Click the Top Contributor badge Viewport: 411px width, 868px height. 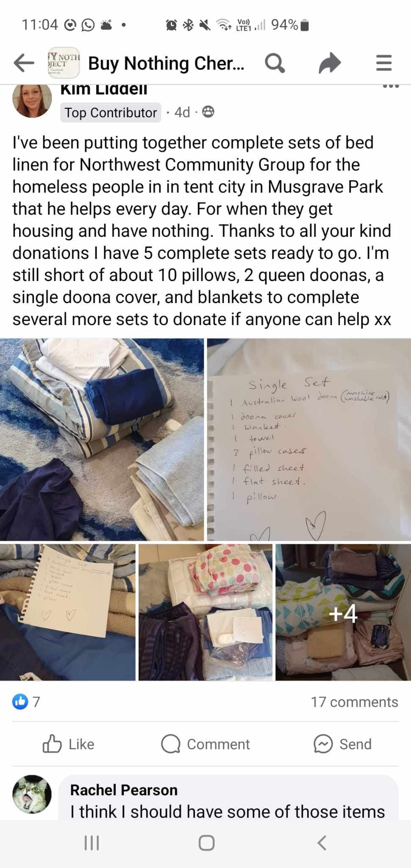pos(111,113)
